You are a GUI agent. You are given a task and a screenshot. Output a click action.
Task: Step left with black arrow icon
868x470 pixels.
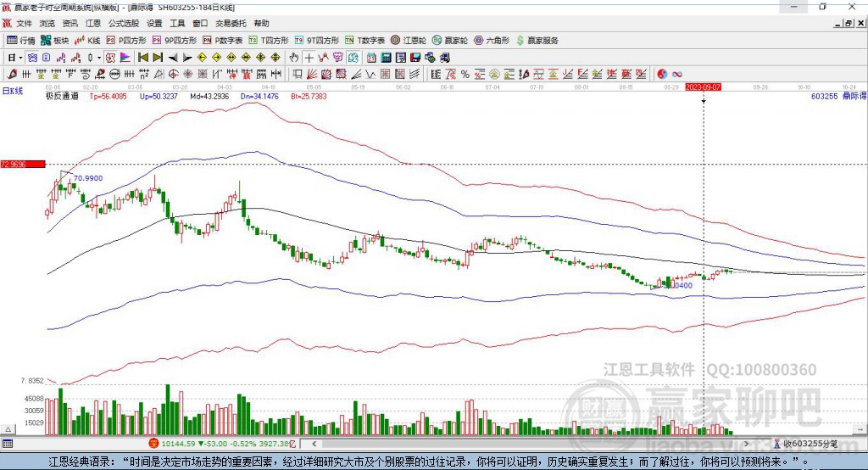tap(173, 58)
